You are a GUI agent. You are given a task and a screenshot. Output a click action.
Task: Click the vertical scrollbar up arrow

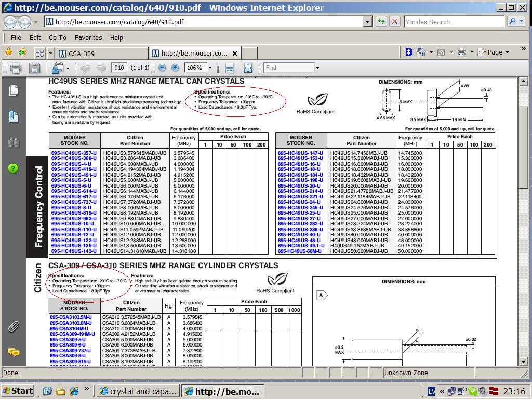tap(524, 82)
